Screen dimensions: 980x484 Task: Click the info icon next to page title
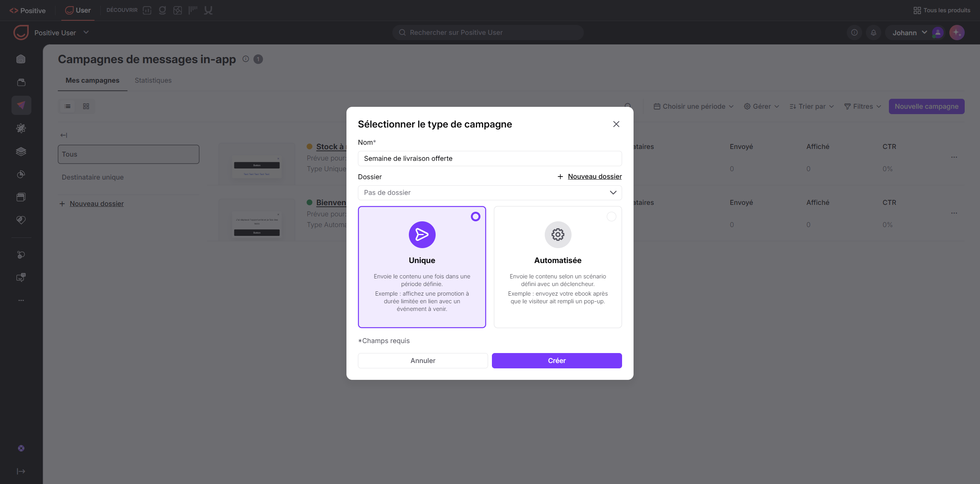pos(246,59)
